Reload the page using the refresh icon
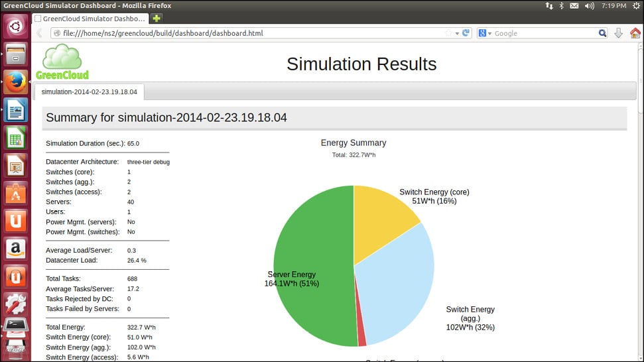644x362 pixels. coord(466,33)
